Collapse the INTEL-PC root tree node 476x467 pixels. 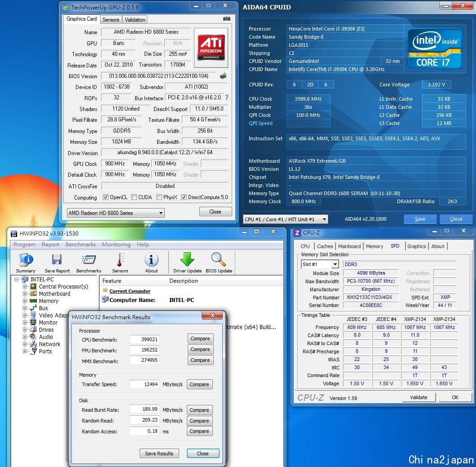pos(17,279)
